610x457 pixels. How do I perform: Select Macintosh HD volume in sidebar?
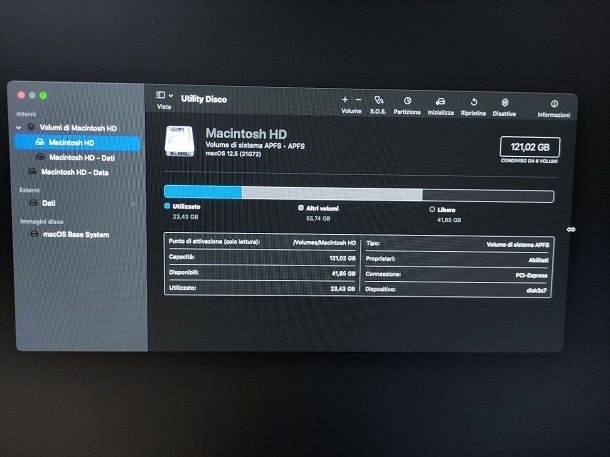coord(77,143)
